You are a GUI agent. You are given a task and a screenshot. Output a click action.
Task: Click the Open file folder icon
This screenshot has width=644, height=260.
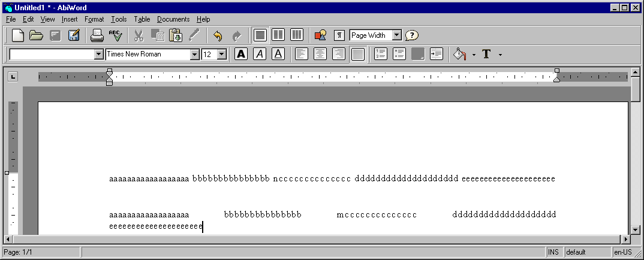point(37,35)
